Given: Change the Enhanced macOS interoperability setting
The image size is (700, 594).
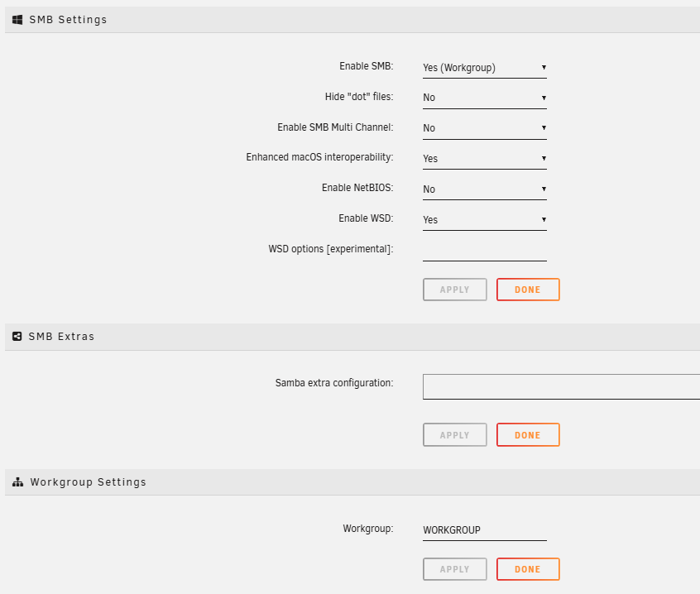Looking at the screenshot, I should coord(484,159).
